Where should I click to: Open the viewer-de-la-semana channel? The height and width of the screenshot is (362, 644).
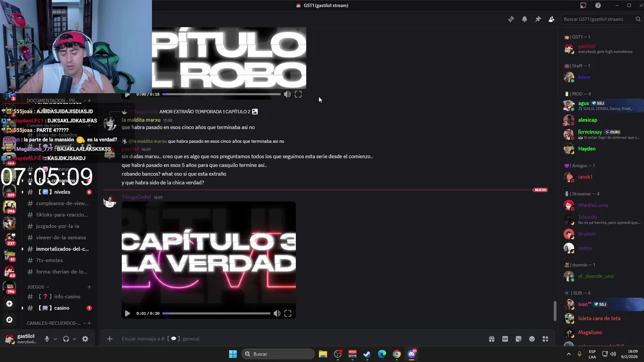pos(59,238)
